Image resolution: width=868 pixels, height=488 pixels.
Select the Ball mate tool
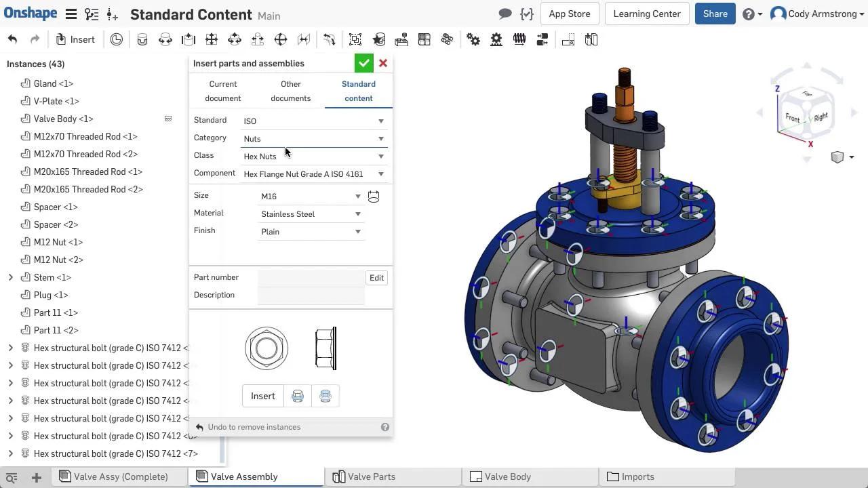(281, 40)
